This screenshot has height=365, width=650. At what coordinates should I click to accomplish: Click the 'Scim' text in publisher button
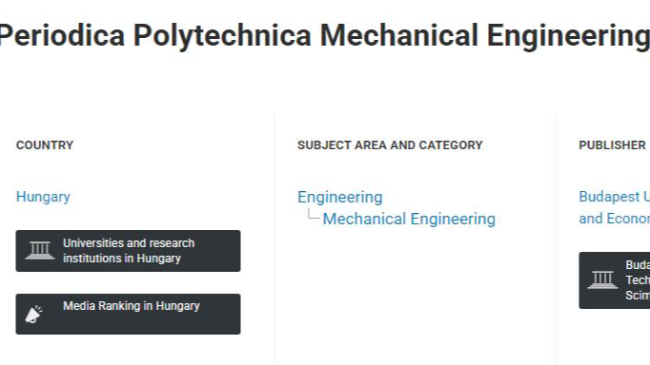tap(638, 295)
